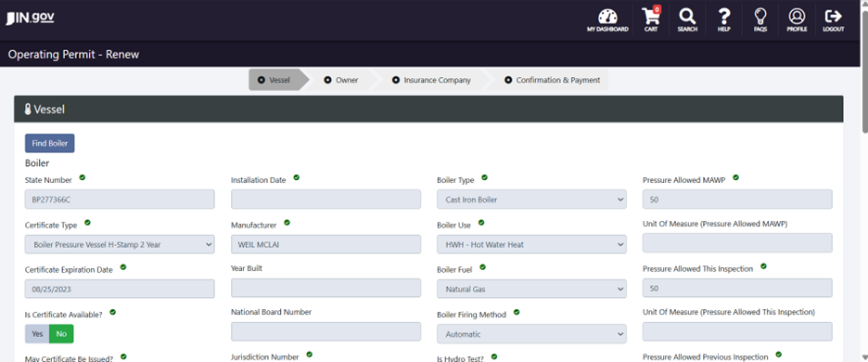Click the 'Boiler' section heading
The height and width of the screenshot is (362, 868).
(x=37, y=163)
